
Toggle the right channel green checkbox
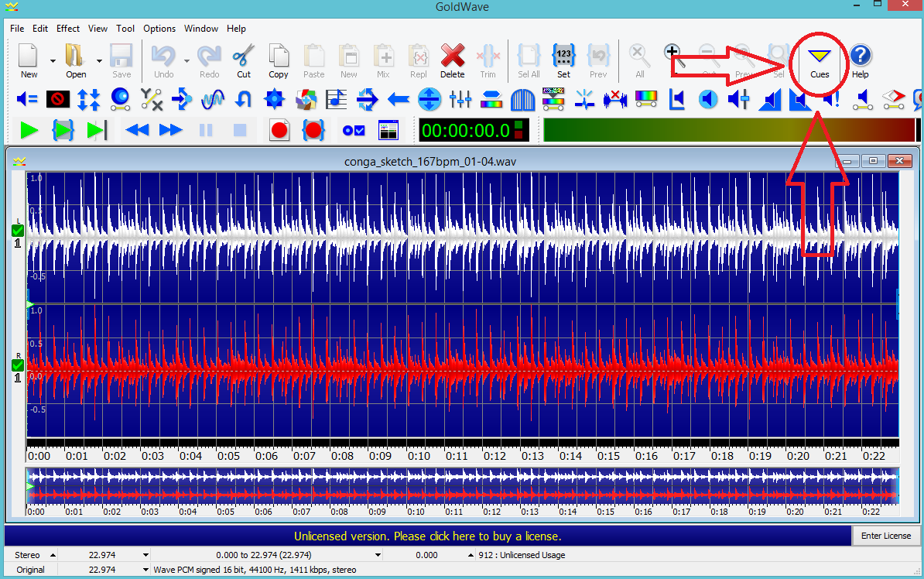click(x=18, y=365)
